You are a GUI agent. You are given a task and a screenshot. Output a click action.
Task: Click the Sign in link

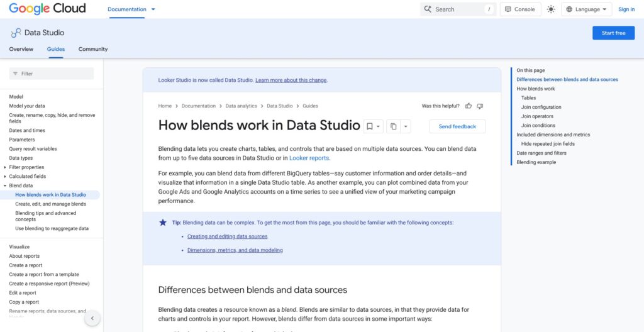[626, 9]
